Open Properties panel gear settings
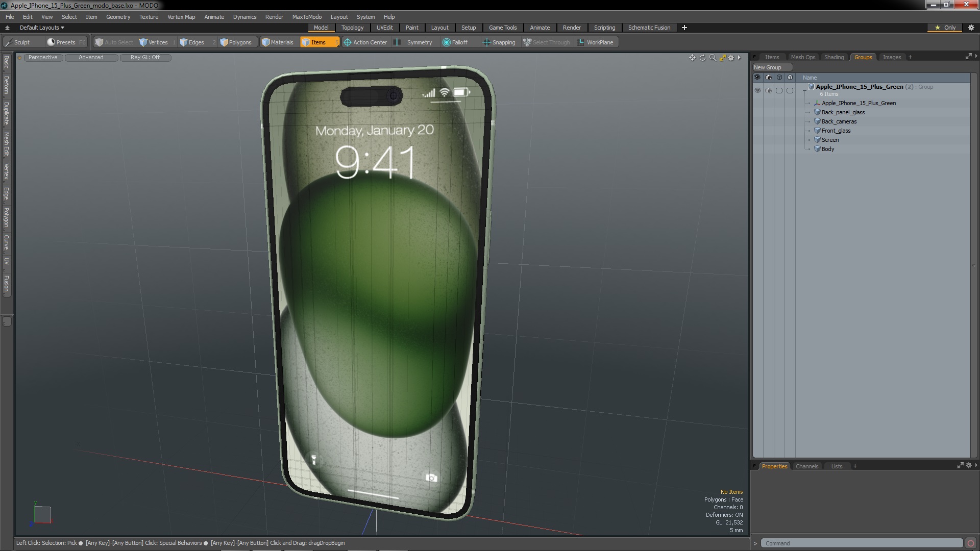Viewport: 980px width, 551px height. [x=969, y=465]
